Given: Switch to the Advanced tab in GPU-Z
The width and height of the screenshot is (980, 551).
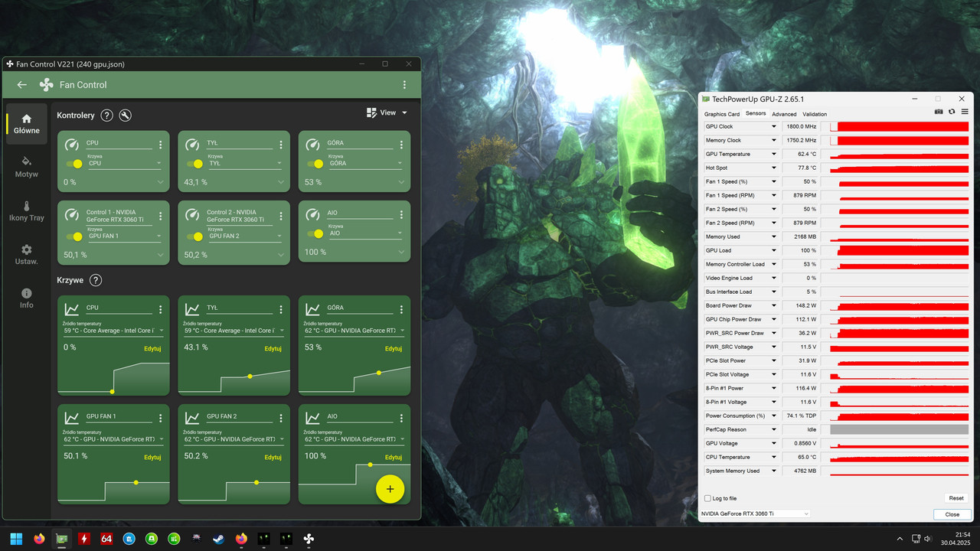Looking at the screenshot, I should click(784, 114).
